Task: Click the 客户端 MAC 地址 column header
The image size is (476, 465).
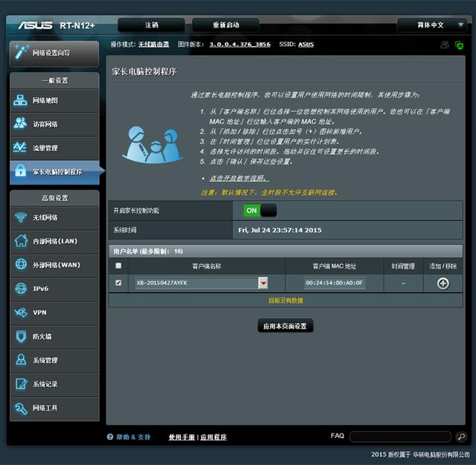Action: tap(334, 266)
